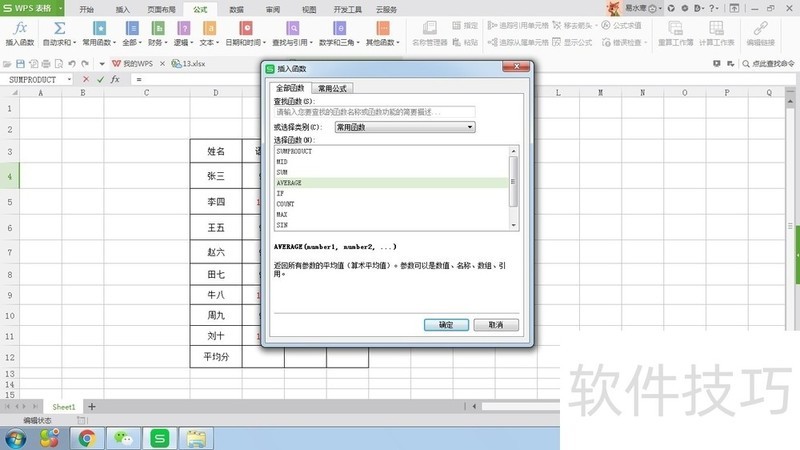Select the 常用公式 dialog tab

tap(332, 88)
